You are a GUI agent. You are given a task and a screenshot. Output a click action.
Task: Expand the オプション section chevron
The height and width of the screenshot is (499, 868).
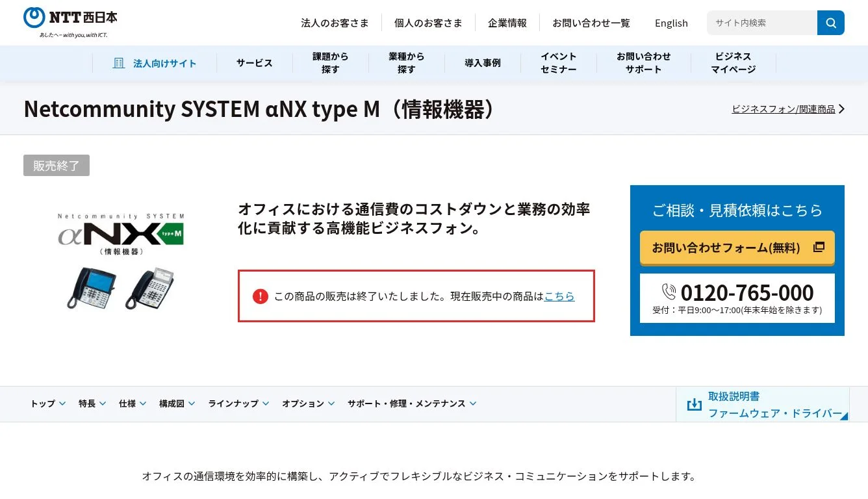(x=331, y=403)
